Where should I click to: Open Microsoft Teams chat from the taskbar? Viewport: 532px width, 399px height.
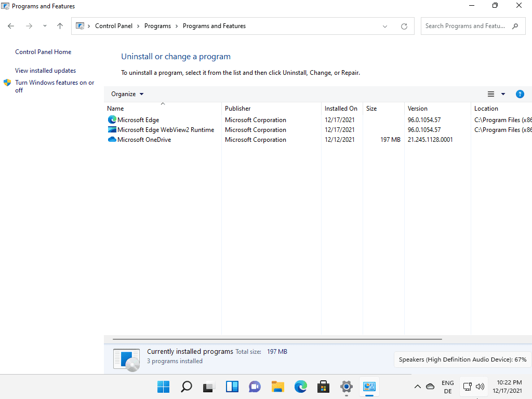tap(255, 387)
